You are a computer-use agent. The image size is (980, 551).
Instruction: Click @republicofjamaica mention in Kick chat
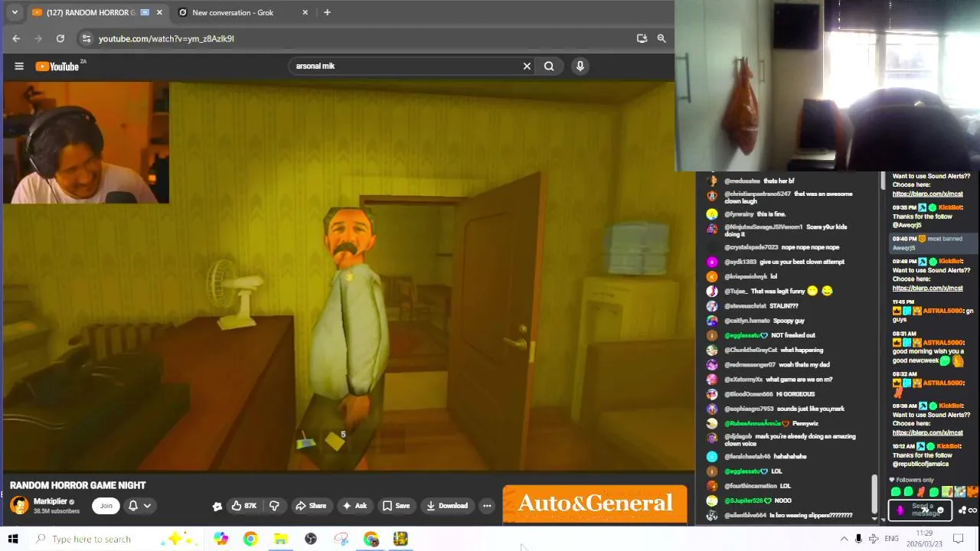coord(920,464)
